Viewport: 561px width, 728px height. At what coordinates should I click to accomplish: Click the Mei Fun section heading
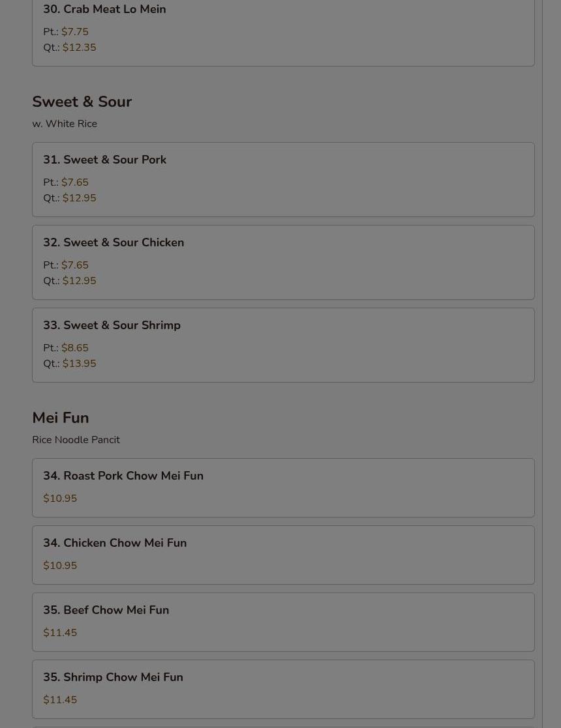tap(61, 417)
